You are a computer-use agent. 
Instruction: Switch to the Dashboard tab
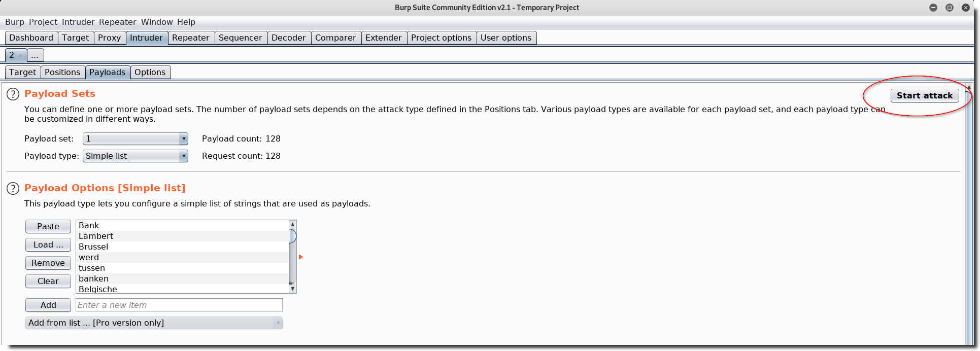pos(31,38)
